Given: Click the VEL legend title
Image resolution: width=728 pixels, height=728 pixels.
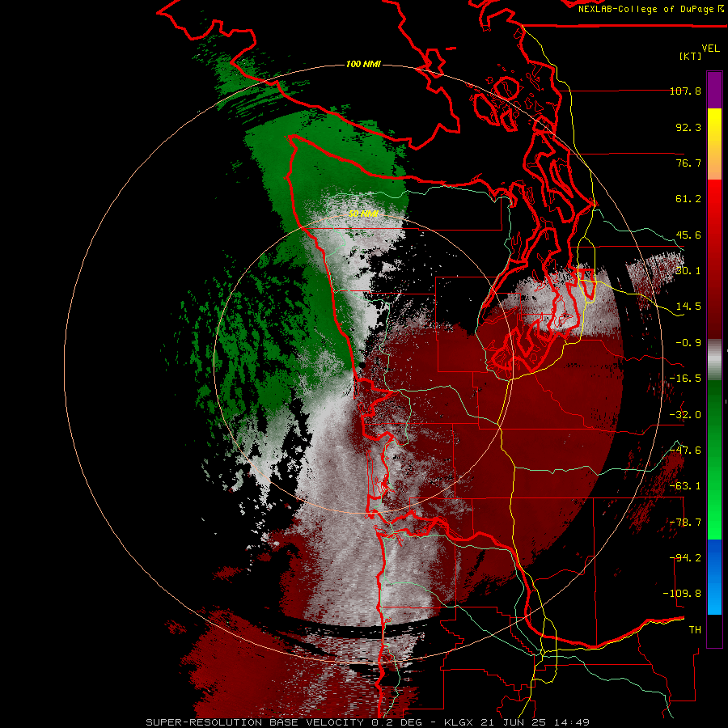Looking at the screenshot, I should [x=710, y=49].
